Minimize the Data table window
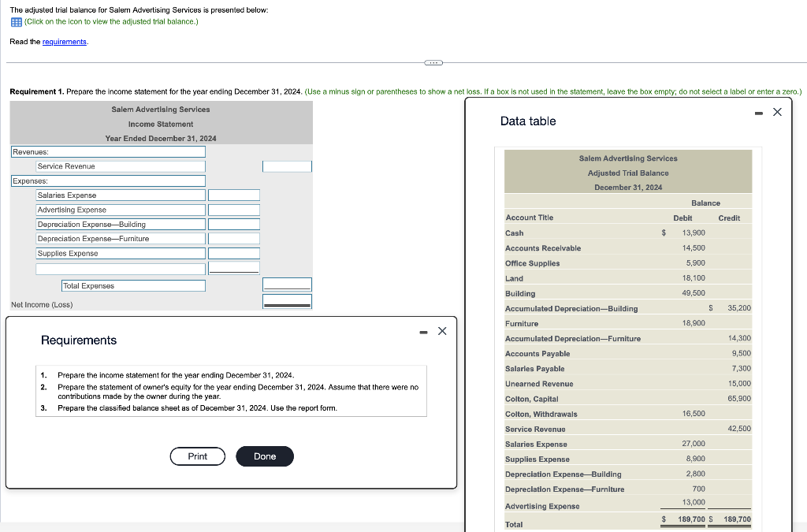The height and width of the screenshot is (532, 807). [757, 112]
